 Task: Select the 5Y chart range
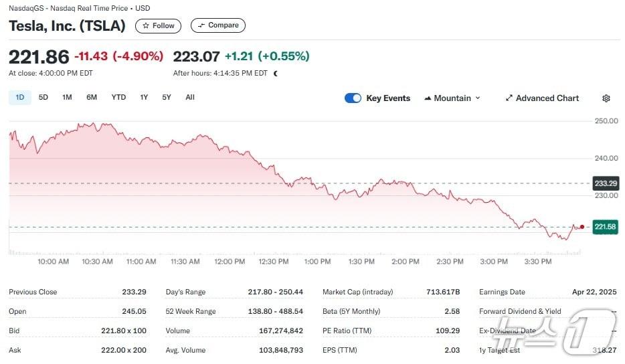167,98
